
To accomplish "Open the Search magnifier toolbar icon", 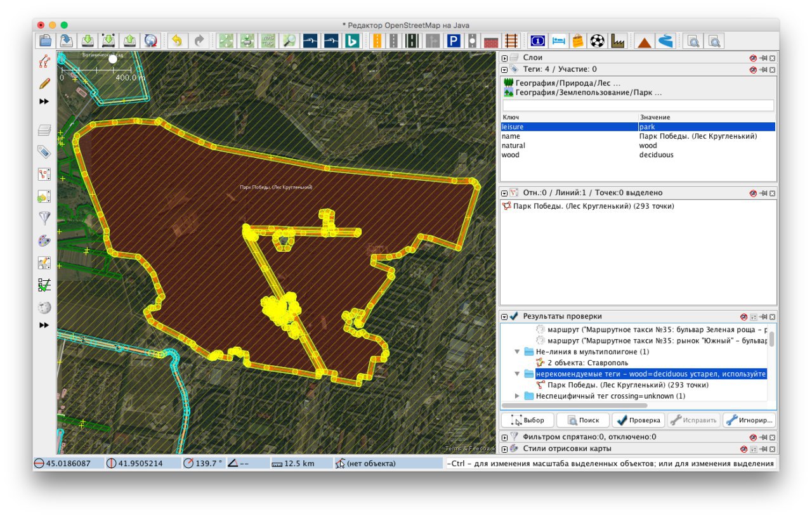I will point(289,41).
